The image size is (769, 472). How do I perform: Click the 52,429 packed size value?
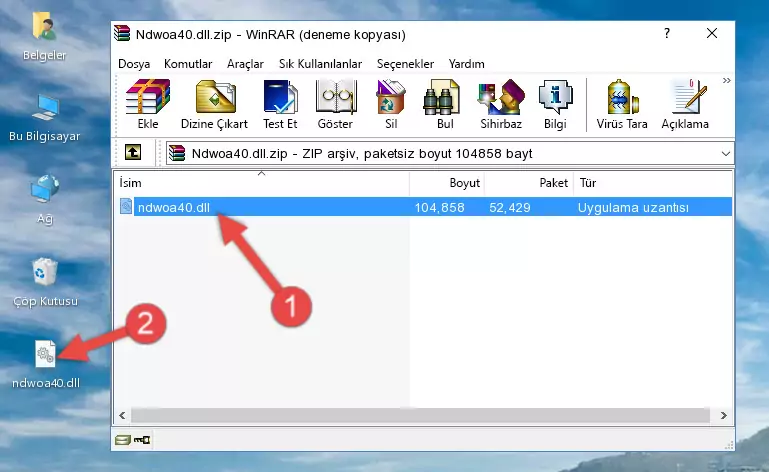510,208
